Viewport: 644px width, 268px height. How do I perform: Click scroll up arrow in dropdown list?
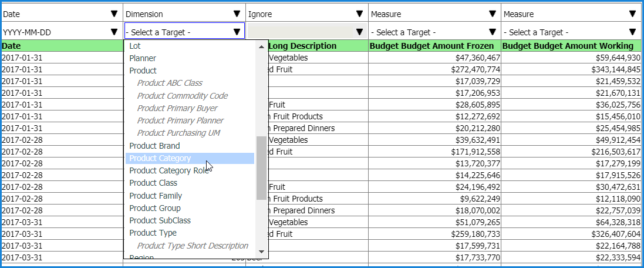[262, 46]
